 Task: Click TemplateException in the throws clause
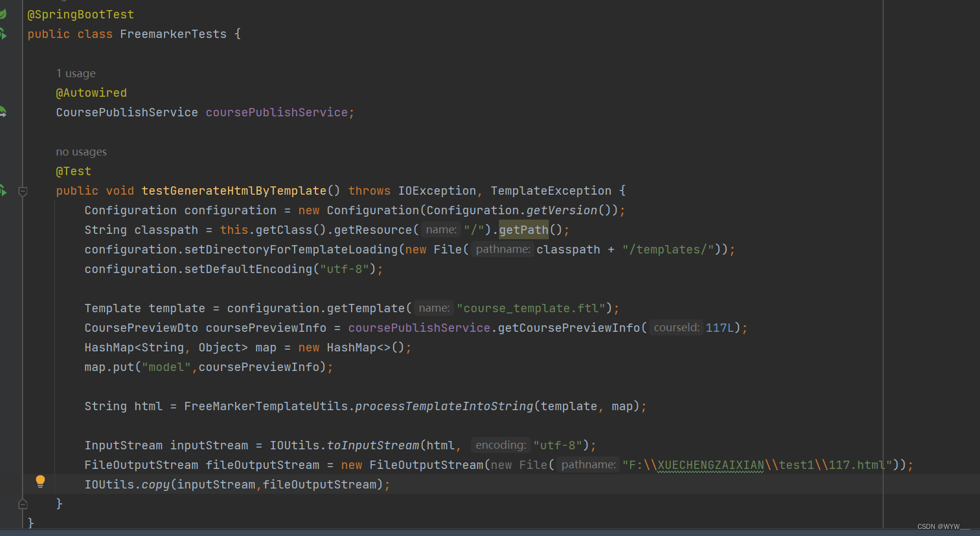click(x=551, y=191)
